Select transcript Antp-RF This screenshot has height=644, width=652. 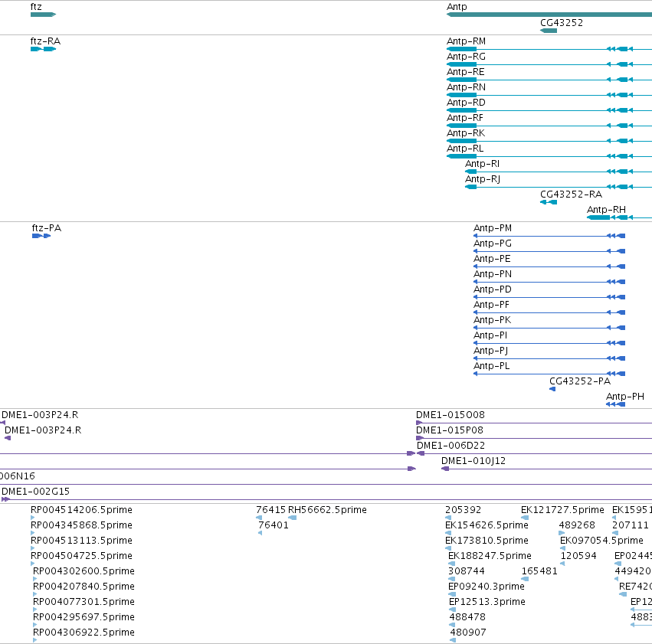tap(465, 118)
